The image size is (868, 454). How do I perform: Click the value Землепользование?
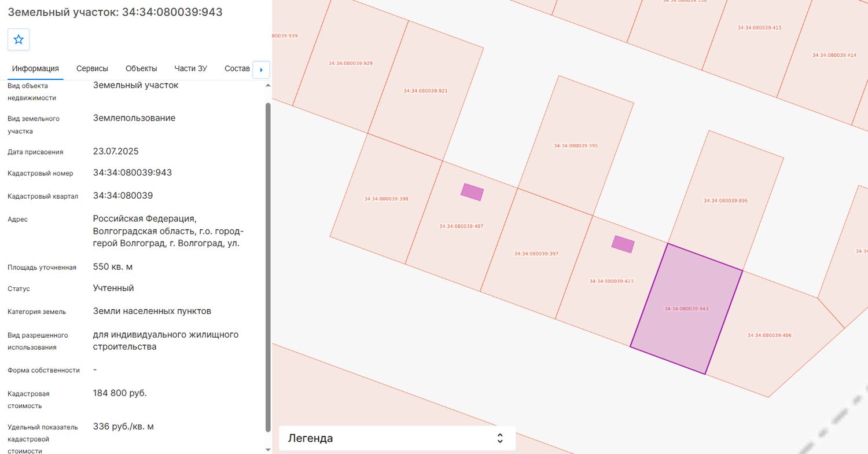pyautogui.click(x=134, y=118)
